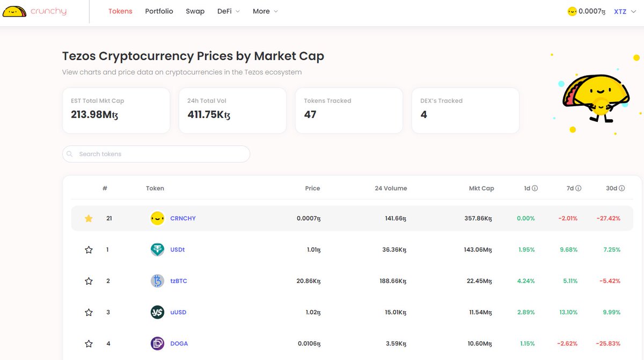Click USDt 1d change 1.95%
The width and height of the screenshot is (644, 360).
(526, 250)
